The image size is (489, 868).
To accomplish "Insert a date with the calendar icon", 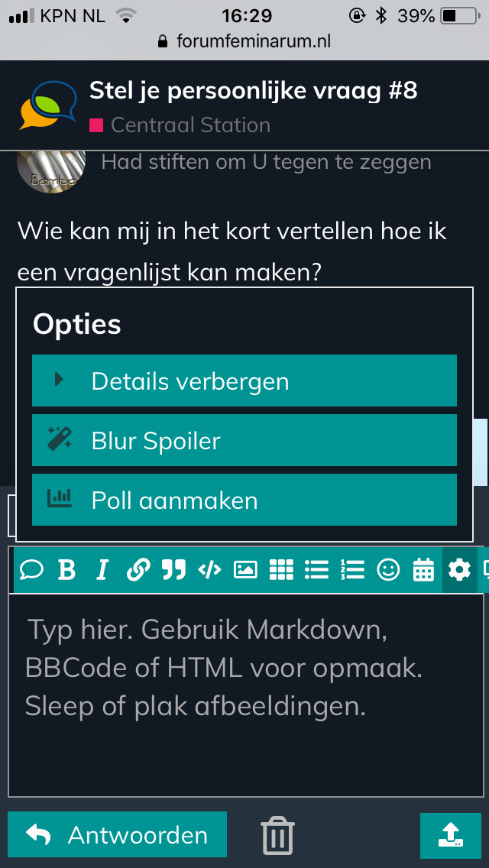I will click(x=423, y=569).
